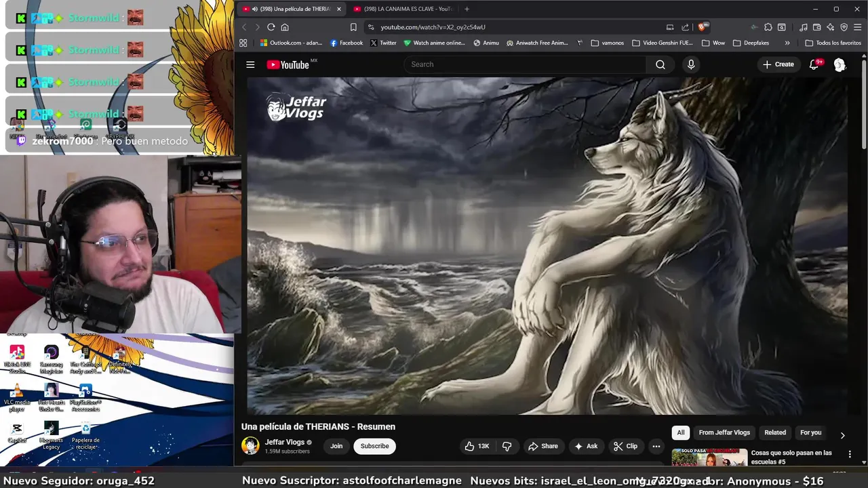This screenshot has height=488, width=868.
Task: Open the Jeffar Vlogs channel name link
Action: (x=285, y=442)
